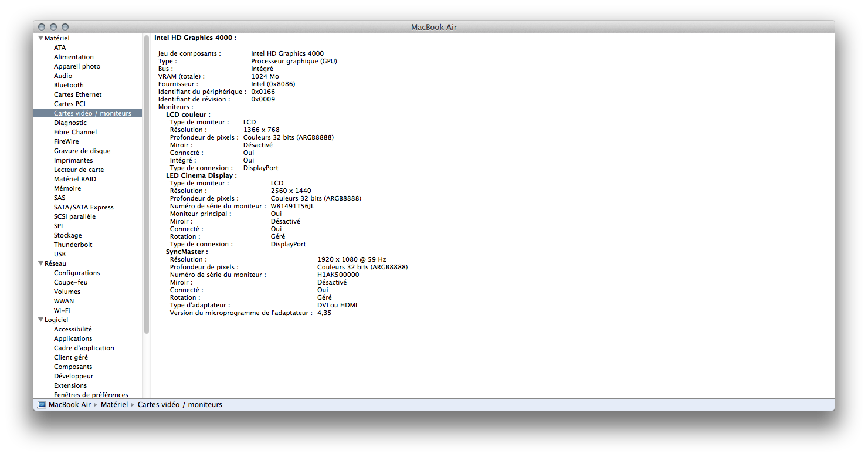This screenshot has height=457, width=868.
Task: Select ATA in the sidebar
Action: point(60,48)
